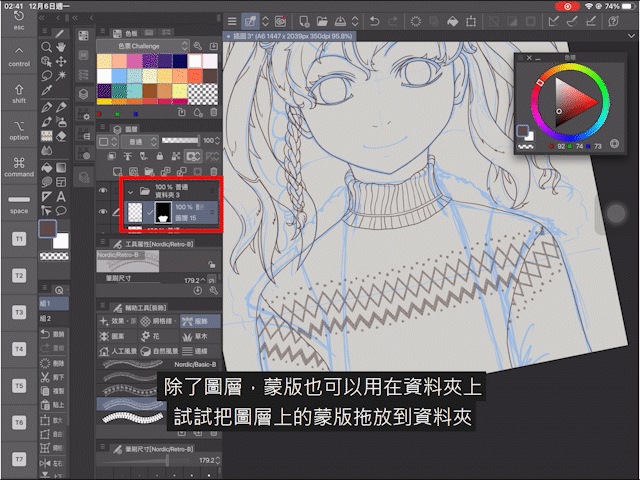Toggle the tool property lock icon
The height and width of the screenshot is (480, 640).
tap(211, 264)
